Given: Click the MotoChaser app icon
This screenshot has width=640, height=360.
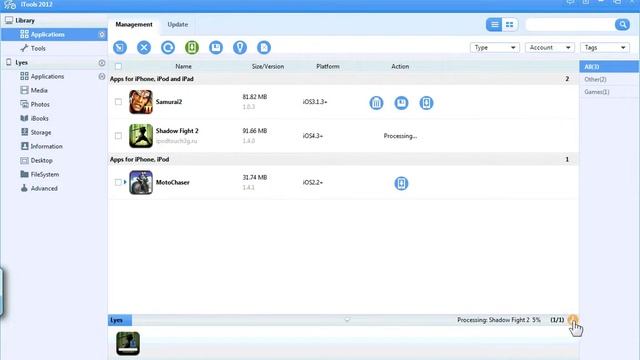Looking at the screenshot, I should (x=141, y=182).
